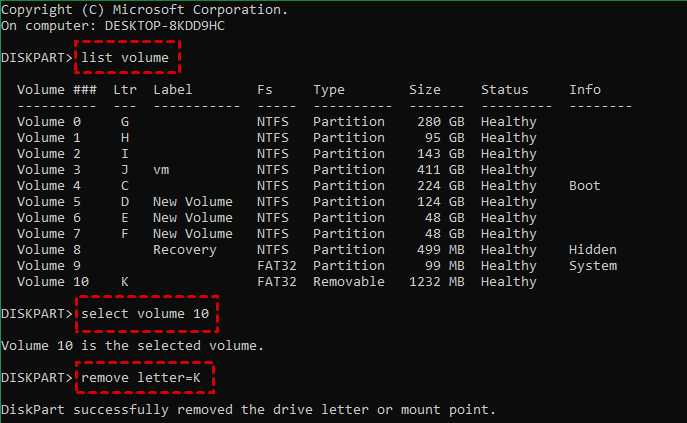This screenshot has width=687, height=423.
Task: Click the 'vm' label on Volume 3
Action: point(161,170)
